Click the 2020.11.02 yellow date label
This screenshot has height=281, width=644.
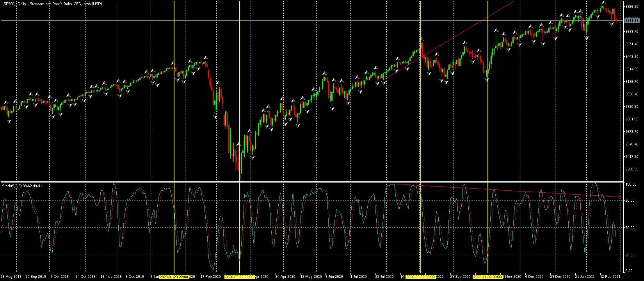488,277
